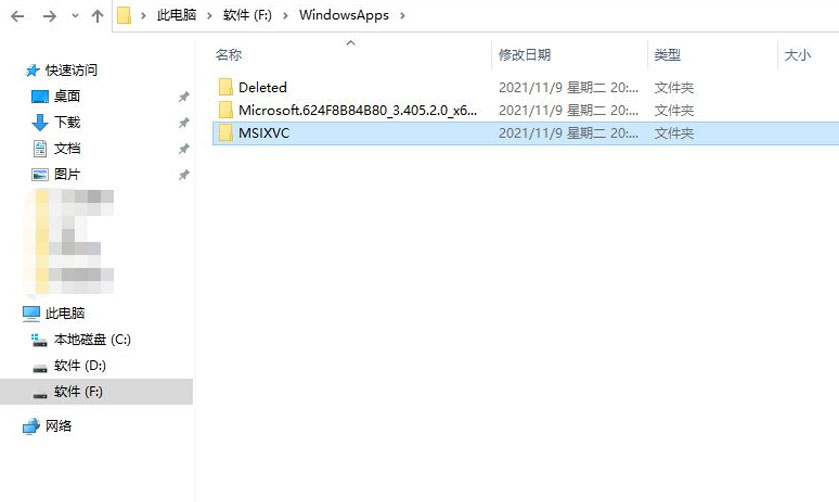The image size is (839, 502).
Task: Click the address bar folder icon
Action: [x=124, y=16]
